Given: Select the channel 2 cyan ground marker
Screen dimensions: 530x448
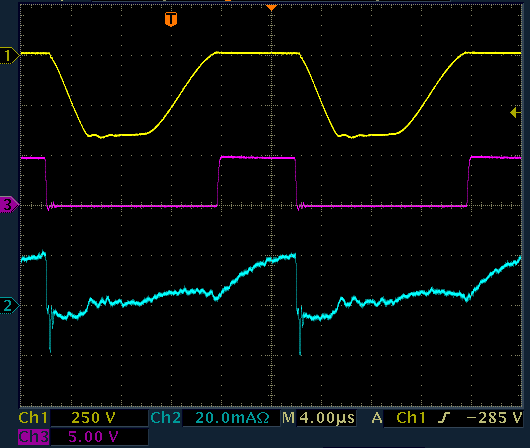Looking at the screenshot, I should (x=9, y=305).
